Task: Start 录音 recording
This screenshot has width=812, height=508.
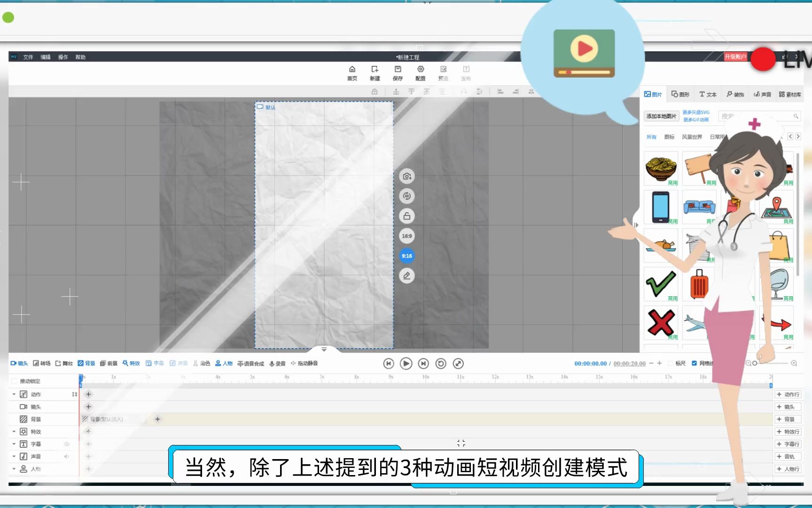Action: 277,364
